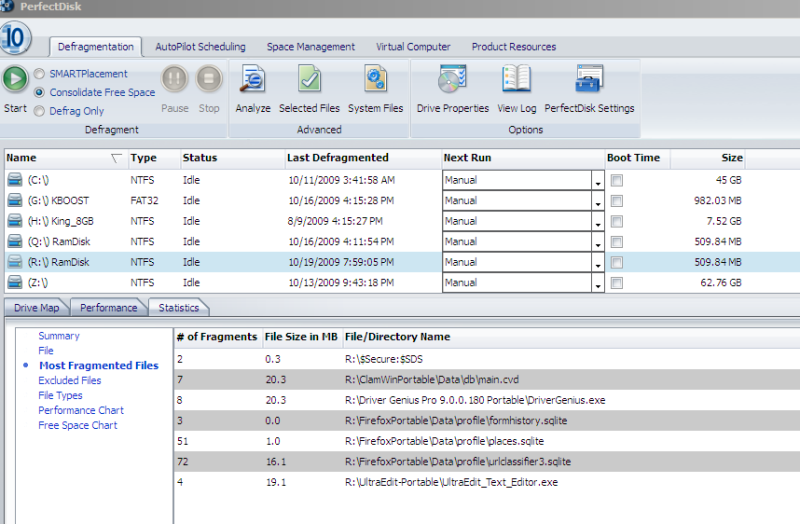
Task: Click the Name column sort arrow
Action: point(116,158)
